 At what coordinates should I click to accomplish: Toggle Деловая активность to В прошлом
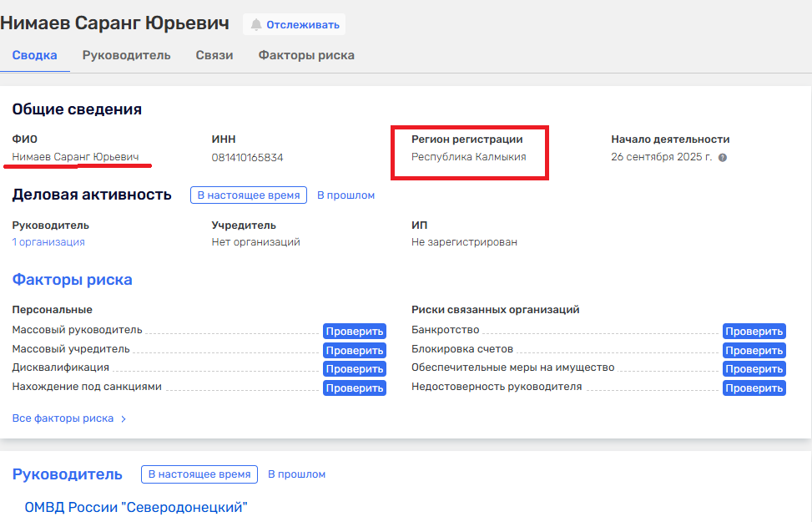pos(345,195)
